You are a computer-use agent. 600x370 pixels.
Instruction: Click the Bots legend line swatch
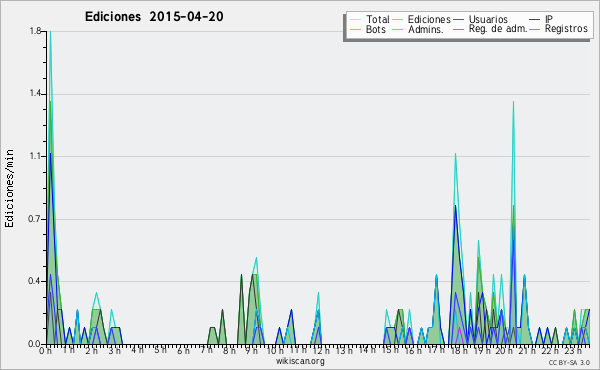(x=355, y=29)
